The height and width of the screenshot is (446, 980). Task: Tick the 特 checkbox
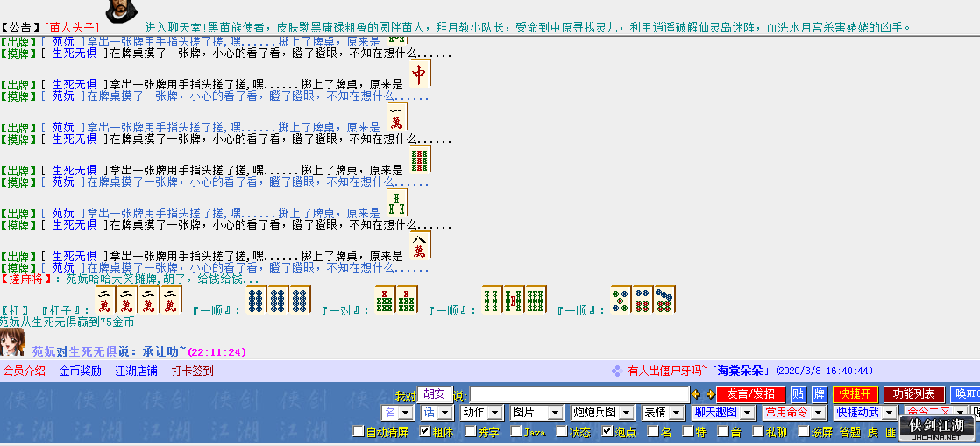coord(687,431)
